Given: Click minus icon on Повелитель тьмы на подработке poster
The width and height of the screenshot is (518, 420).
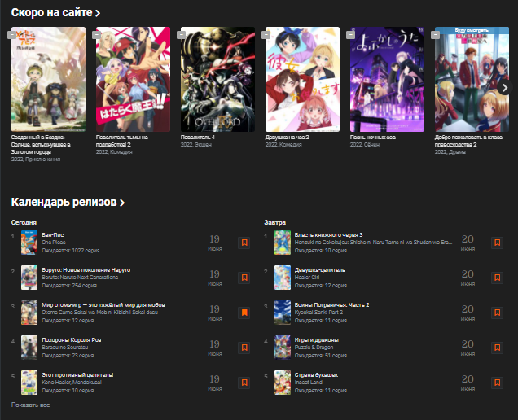Looking at the screenshot, I should coord(96,35).
